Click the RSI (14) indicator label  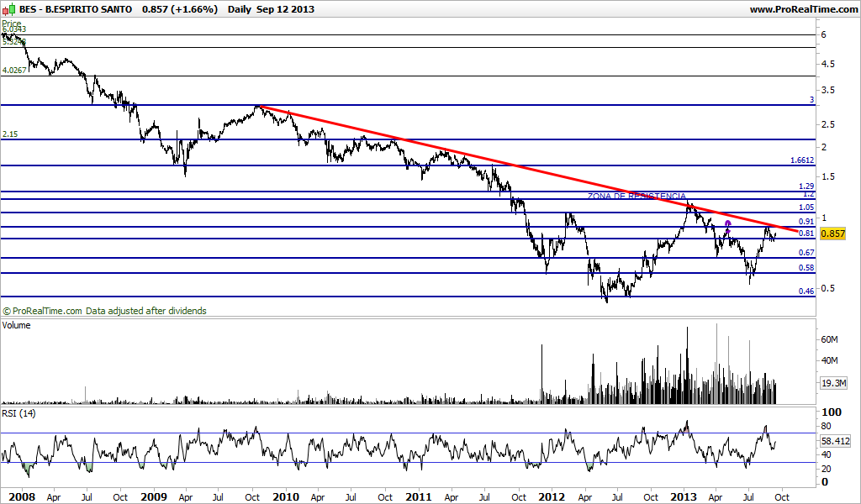[x=18, y=413]
